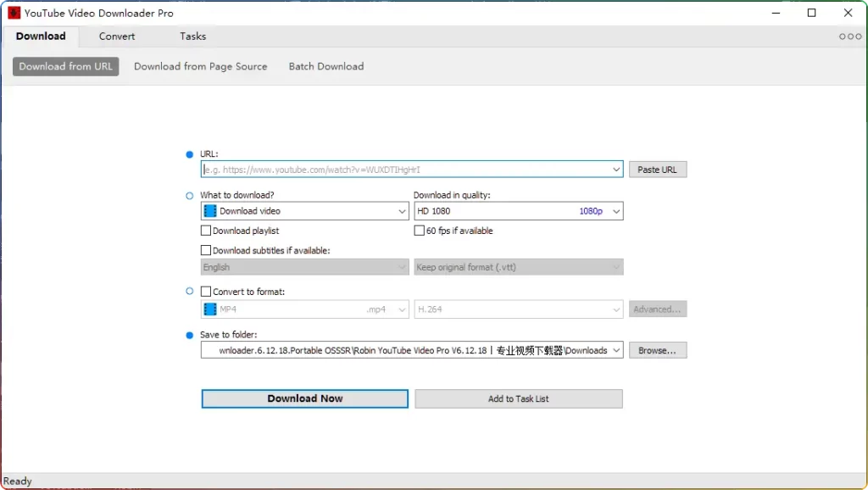The width and height of the screenshot is (868, 490).
Task: Close the YouTube Video Downloader Pro window
Action: coord(848,13)
